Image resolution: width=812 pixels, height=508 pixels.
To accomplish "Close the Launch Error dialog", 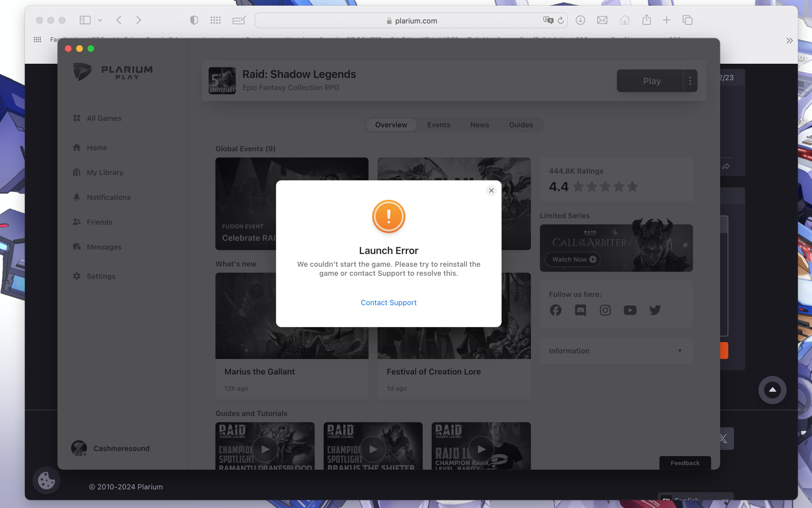I will (x=491, y=190).
